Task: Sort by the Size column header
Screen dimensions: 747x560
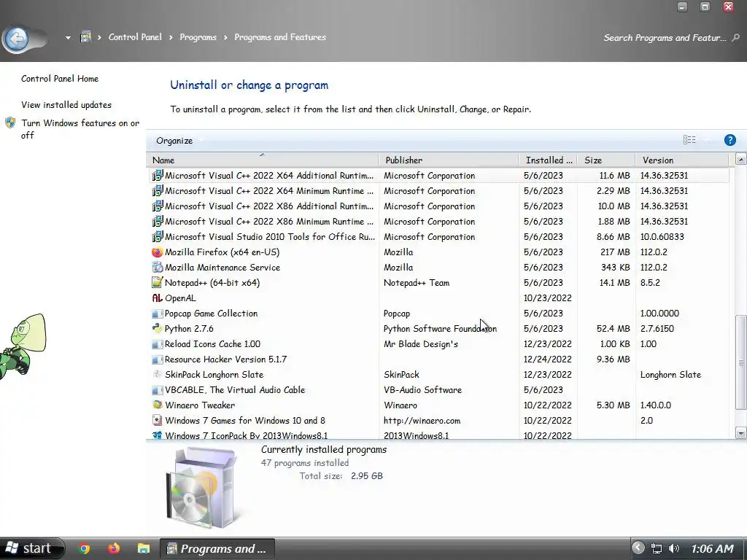Action: point(606,160)
